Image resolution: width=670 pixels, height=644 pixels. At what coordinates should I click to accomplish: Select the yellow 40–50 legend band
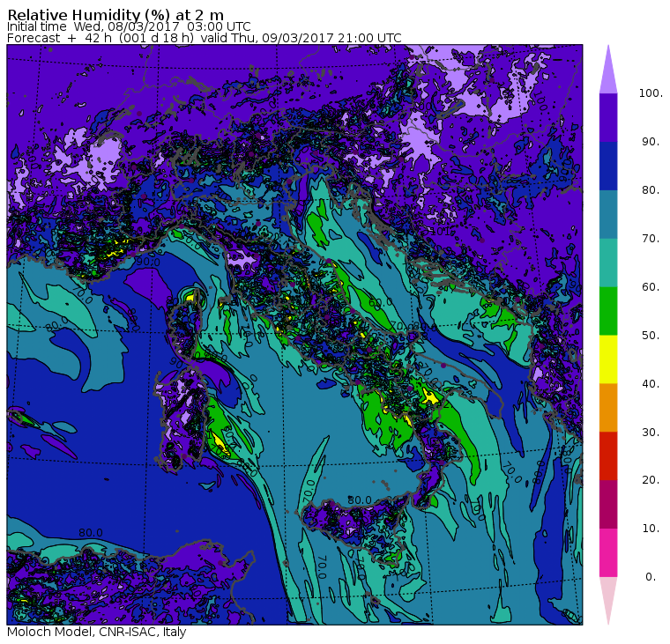608,359
